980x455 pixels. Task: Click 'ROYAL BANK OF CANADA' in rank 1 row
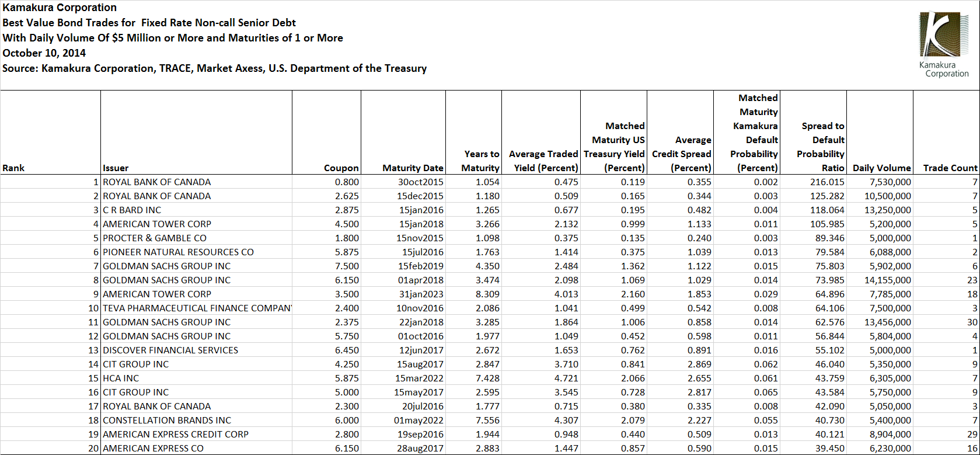157,182
